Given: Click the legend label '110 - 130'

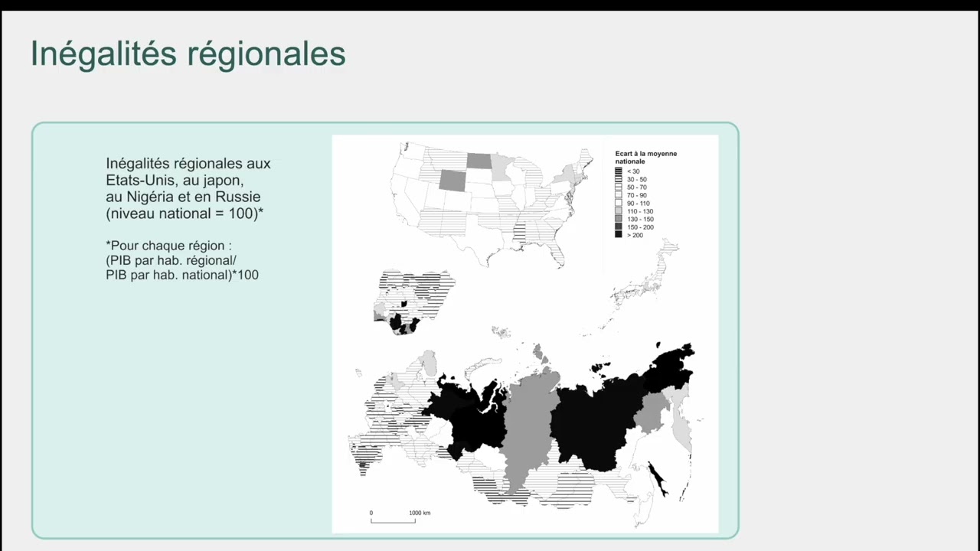Looking at the screenshot, I should [640, 211].
